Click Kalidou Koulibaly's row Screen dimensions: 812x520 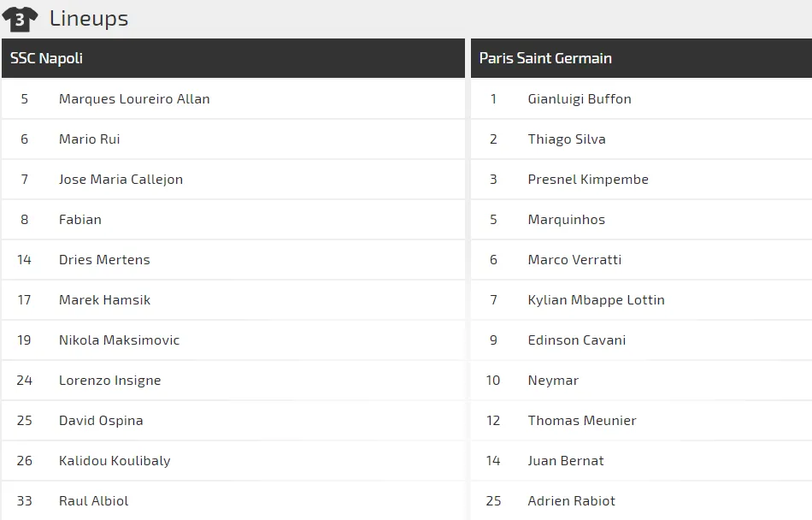coord(233,461)
